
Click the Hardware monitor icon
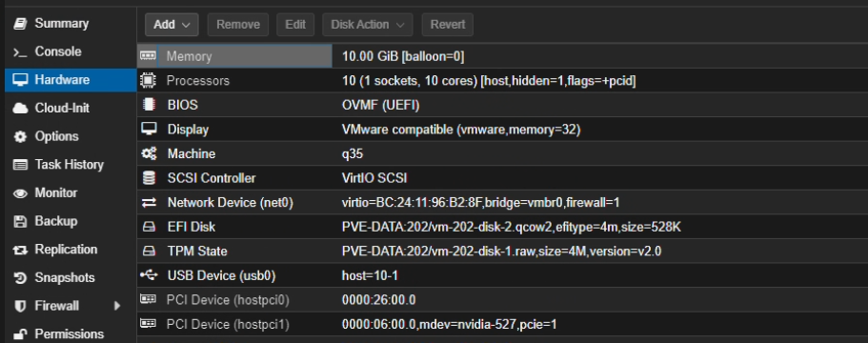(x=20, y=80)
